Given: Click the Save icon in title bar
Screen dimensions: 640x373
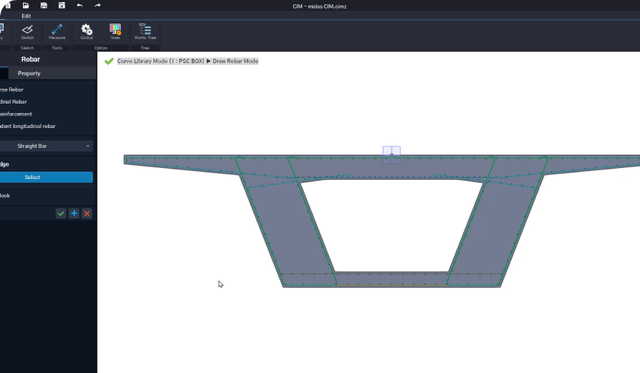Looking at the screenshot, I should point(44,5).
